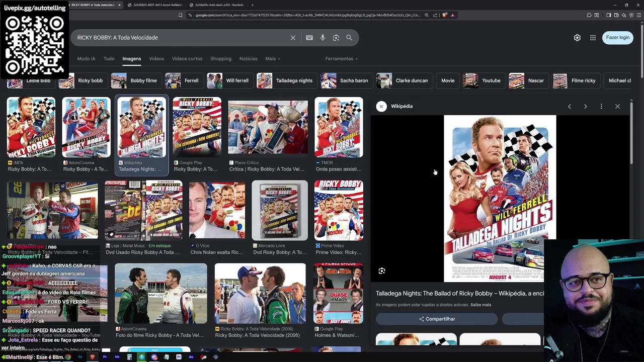Go to the Shopping tab
Screen dimensions: 644x362
(x=221, y=59)
